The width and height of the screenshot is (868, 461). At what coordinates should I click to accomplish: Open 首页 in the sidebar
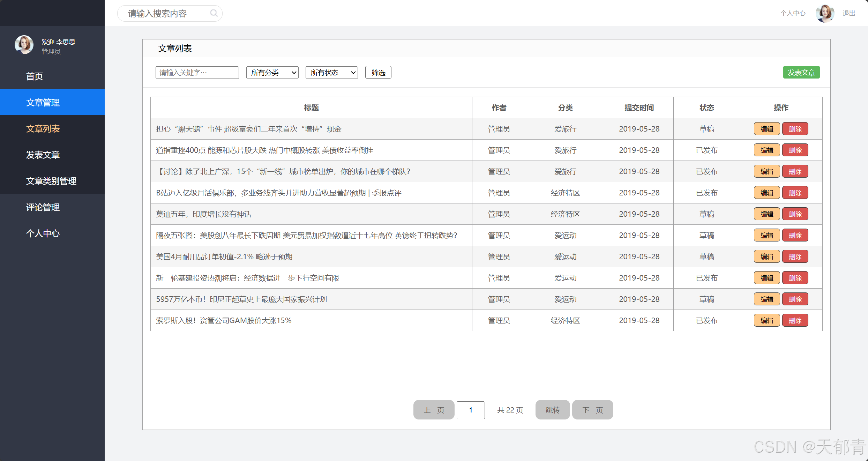tap(52, 76)
